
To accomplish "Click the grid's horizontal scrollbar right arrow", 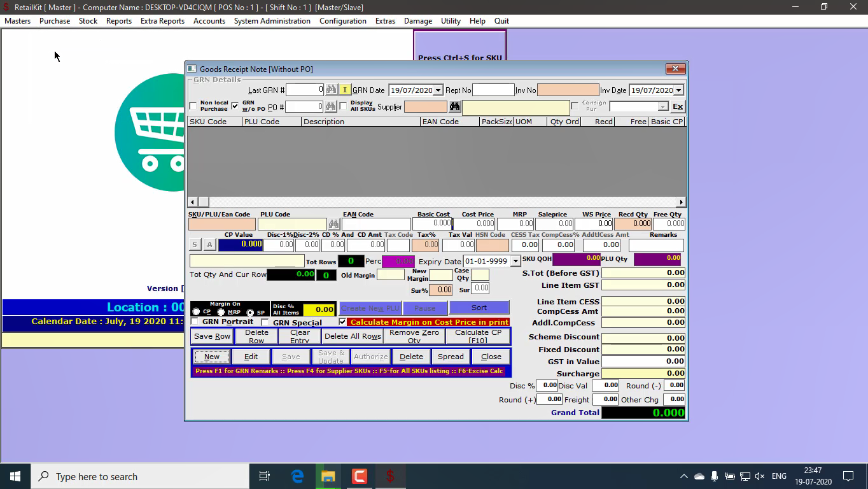I will [x=681, y=202].
